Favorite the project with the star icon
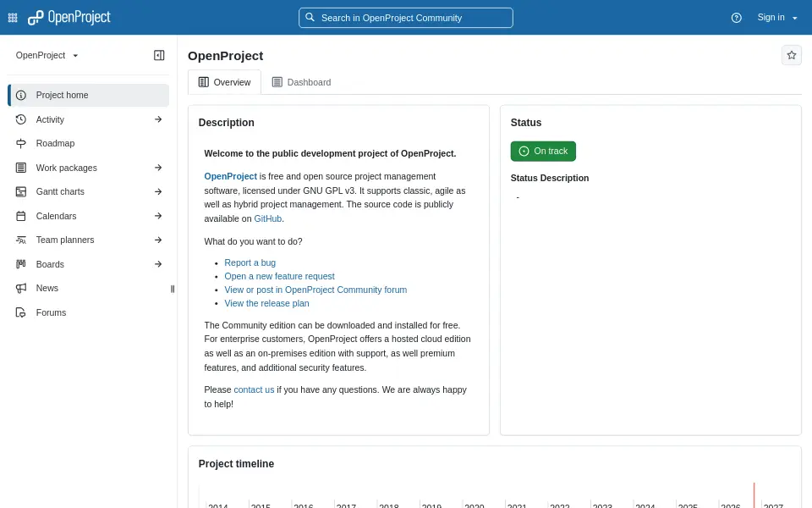Screen dimensions: 812x508 point(792,55)
